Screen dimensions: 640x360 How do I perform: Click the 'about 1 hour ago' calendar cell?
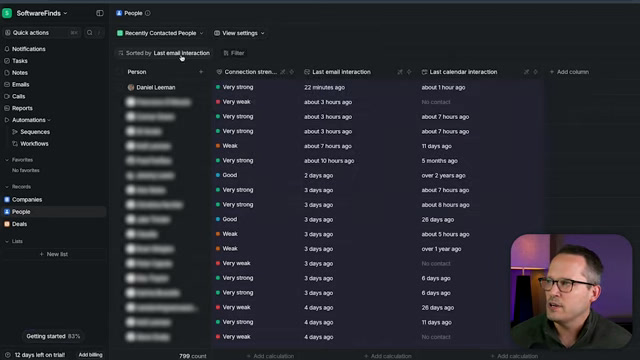point(443,87)
